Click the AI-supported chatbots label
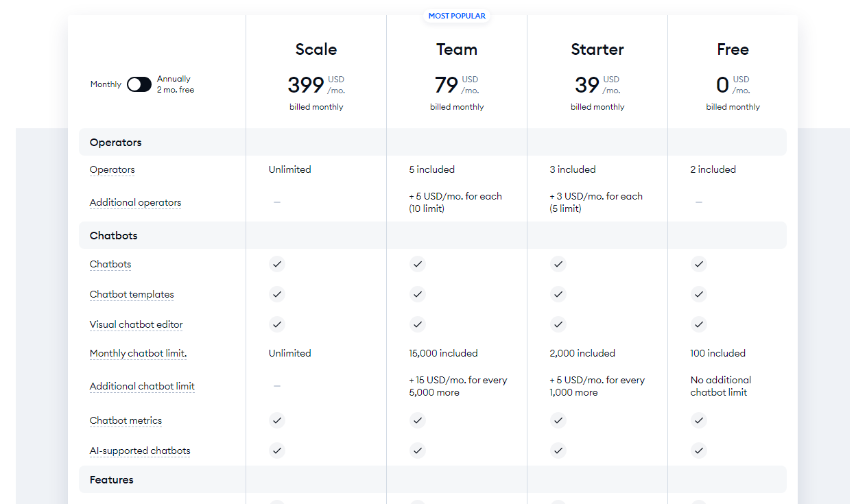Screen dimensions: 867x504 coord(140,451)
